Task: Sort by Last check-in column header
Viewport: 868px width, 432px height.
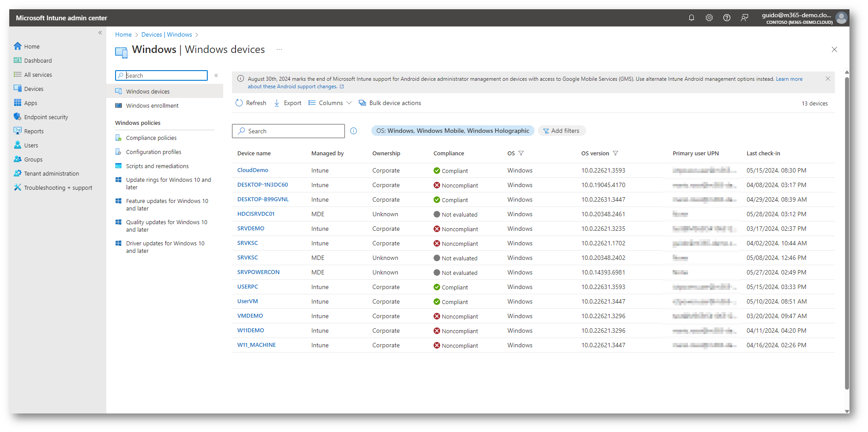Action: tap(763, 153)
